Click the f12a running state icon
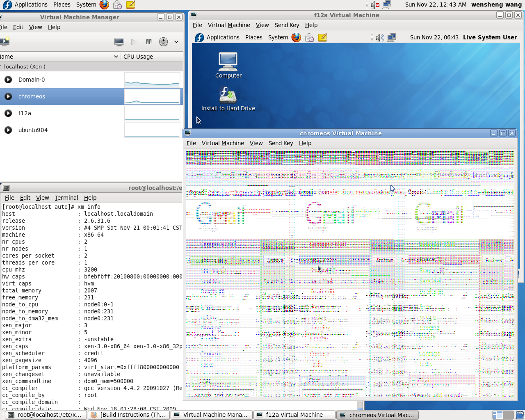The width and height of the screenshot is (525, 420). (8, 113)
